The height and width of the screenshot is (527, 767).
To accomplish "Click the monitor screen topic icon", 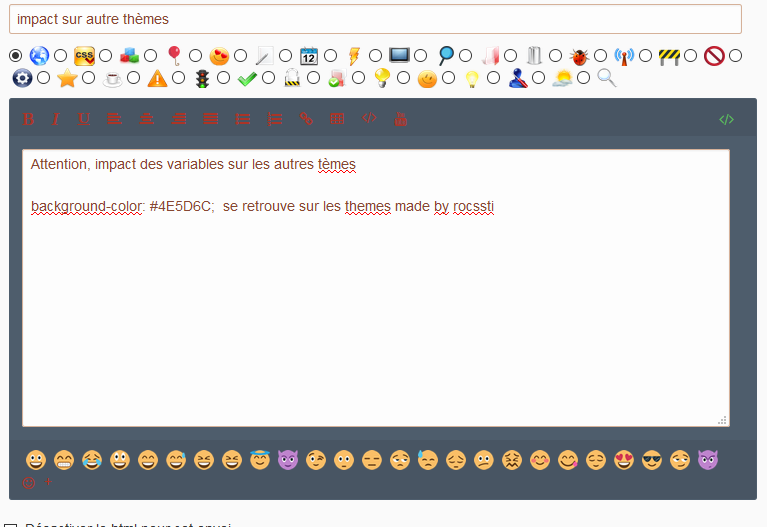I will (399, 55).
